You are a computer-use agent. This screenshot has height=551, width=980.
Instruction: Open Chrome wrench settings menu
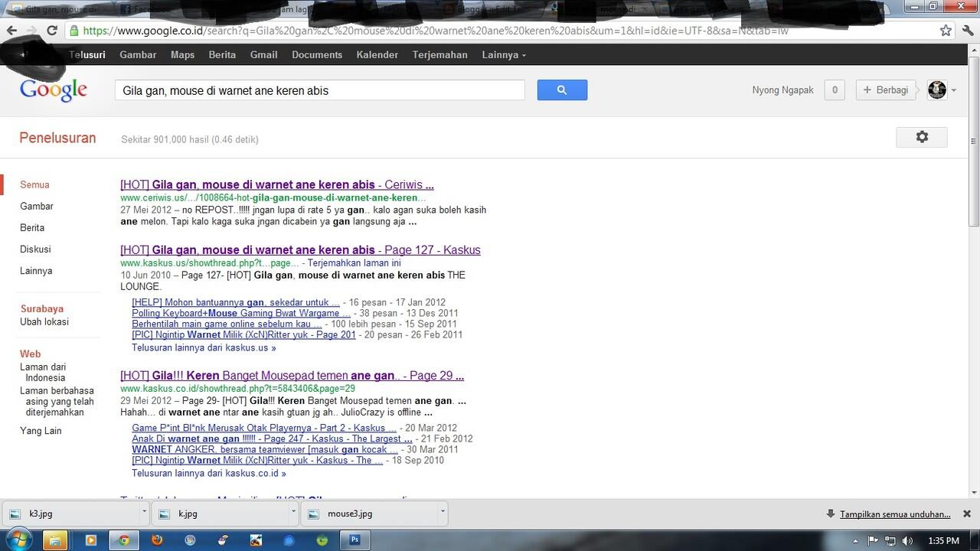point(968,31)
